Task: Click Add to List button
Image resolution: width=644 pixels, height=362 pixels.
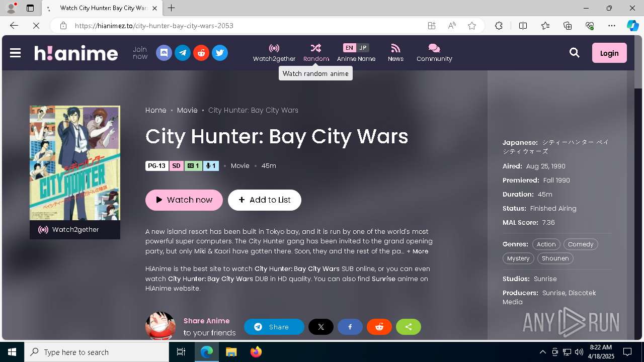Action: point(265,200)
